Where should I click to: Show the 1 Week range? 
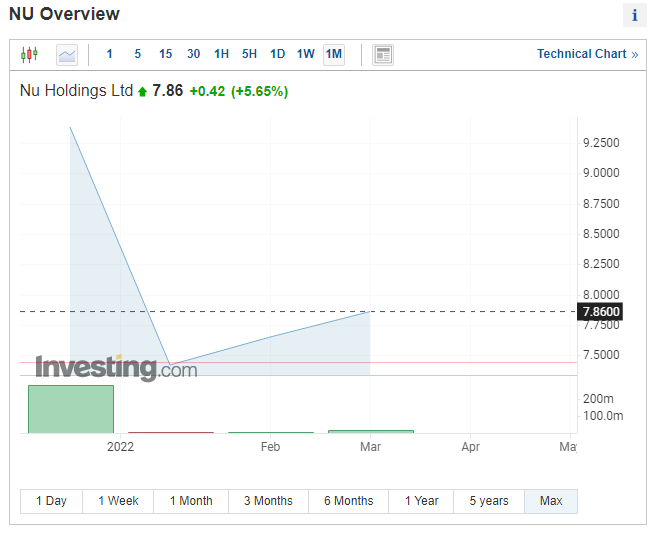118,501
